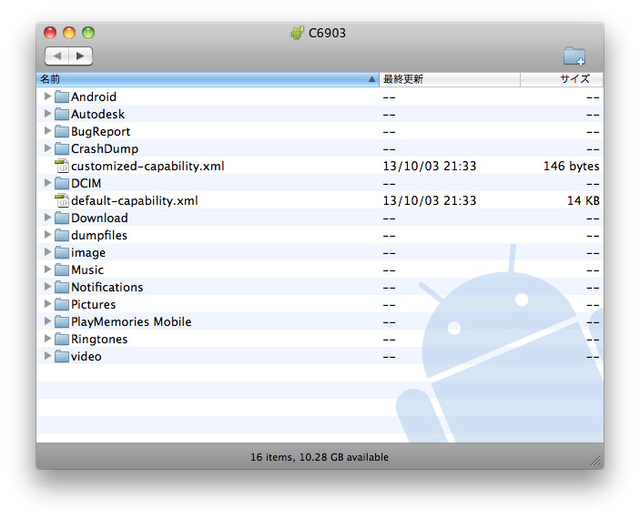The image size is (640, 519).
Task: Go back with the left arrow button
Action: (x=57, y=56)
